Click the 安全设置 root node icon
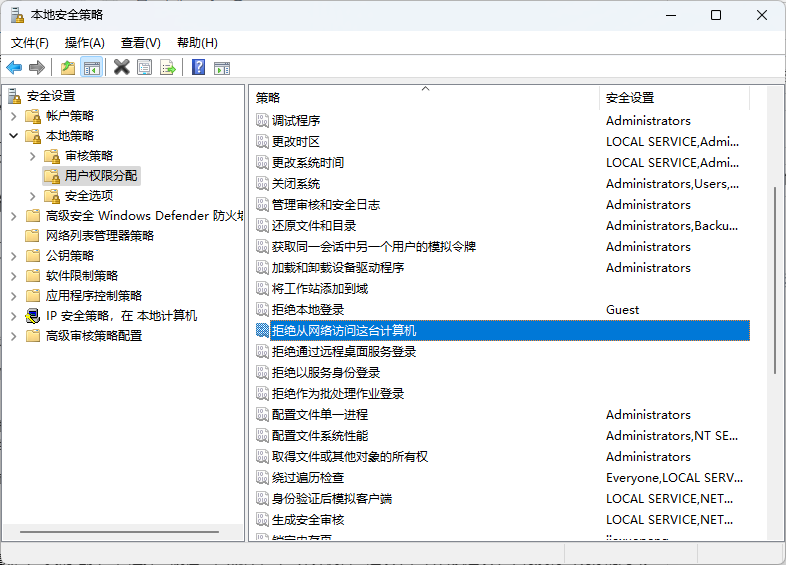 (15, 96)
